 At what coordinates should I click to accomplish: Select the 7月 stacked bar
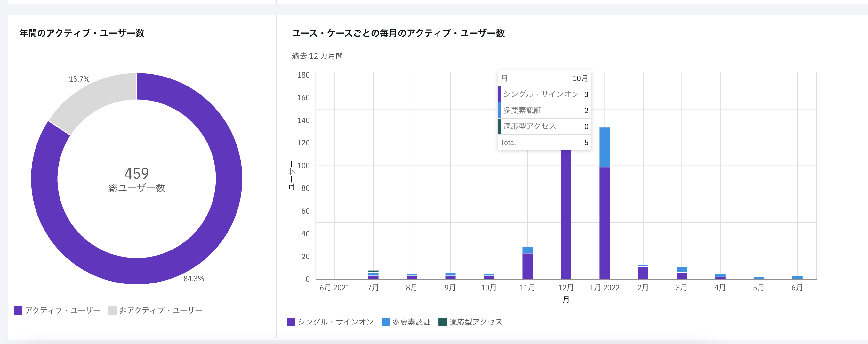(x=373, y=275)
